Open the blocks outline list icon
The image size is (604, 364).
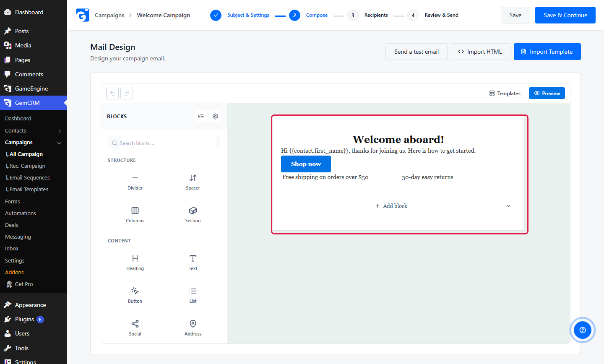coord(201,117)
